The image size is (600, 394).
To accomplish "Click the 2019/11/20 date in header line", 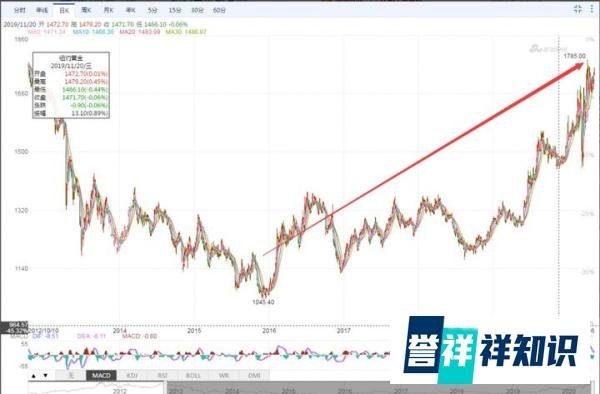I will coord(19,24).
